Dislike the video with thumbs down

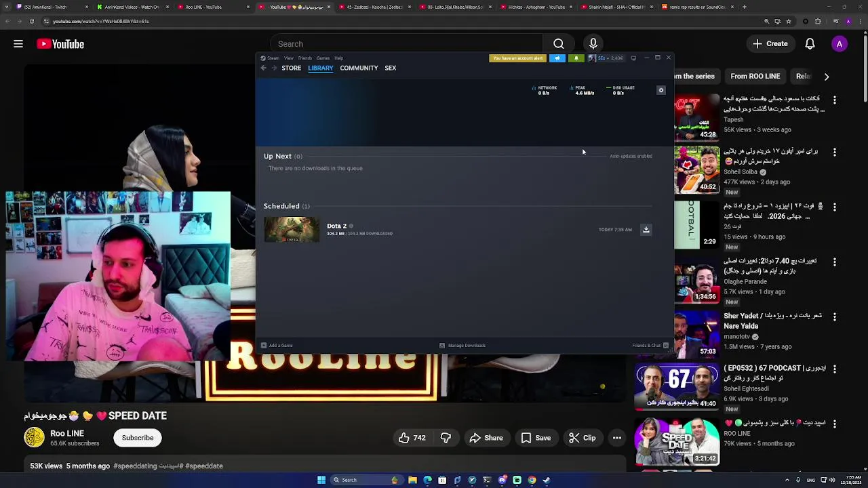click(446, 438)
